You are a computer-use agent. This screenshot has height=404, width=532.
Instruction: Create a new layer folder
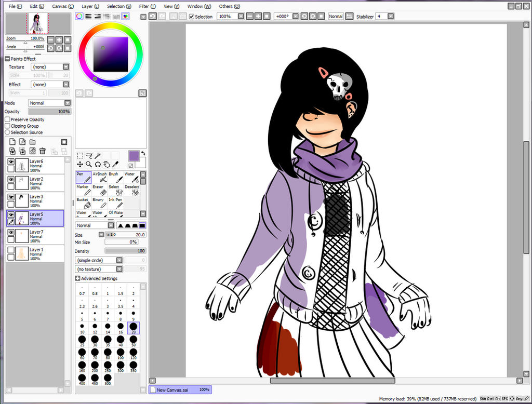33,142
